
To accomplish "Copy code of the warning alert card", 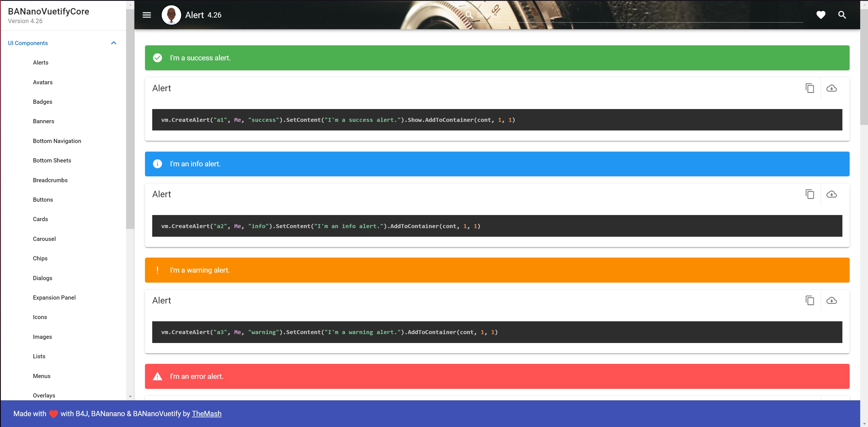I will 810,300.
